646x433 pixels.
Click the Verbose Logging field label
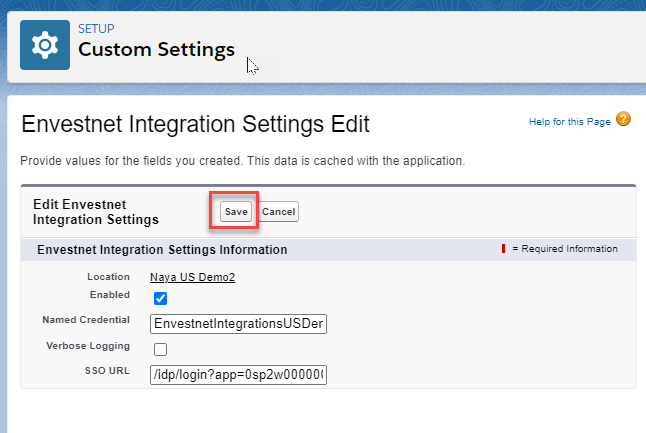[88, 346]
